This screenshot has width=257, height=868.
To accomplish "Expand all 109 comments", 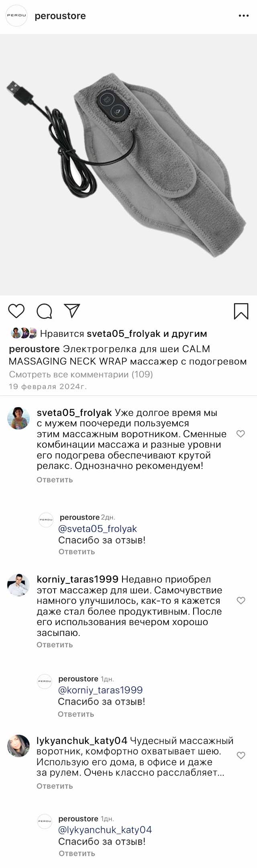I will 81,375.
